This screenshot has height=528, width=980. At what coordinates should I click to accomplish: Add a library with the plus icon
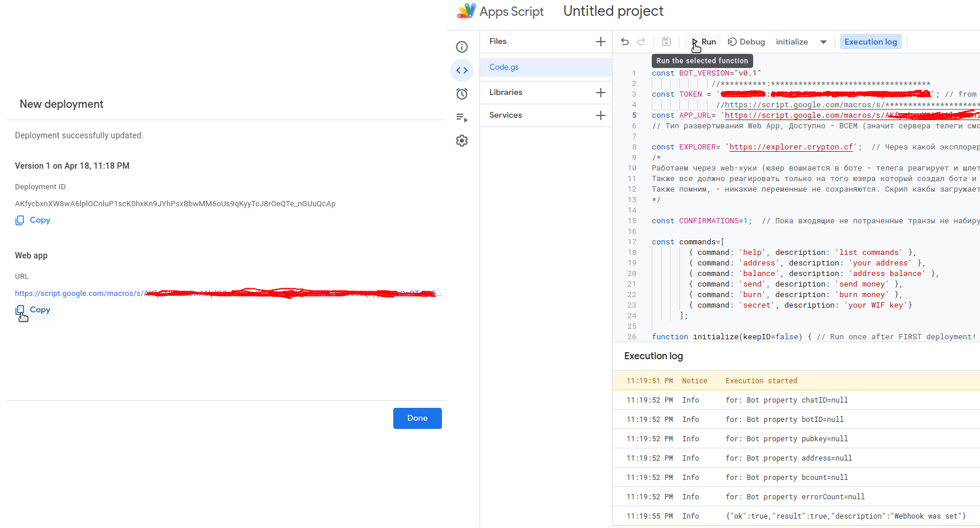pyautogui.click(x=600, y=93)
